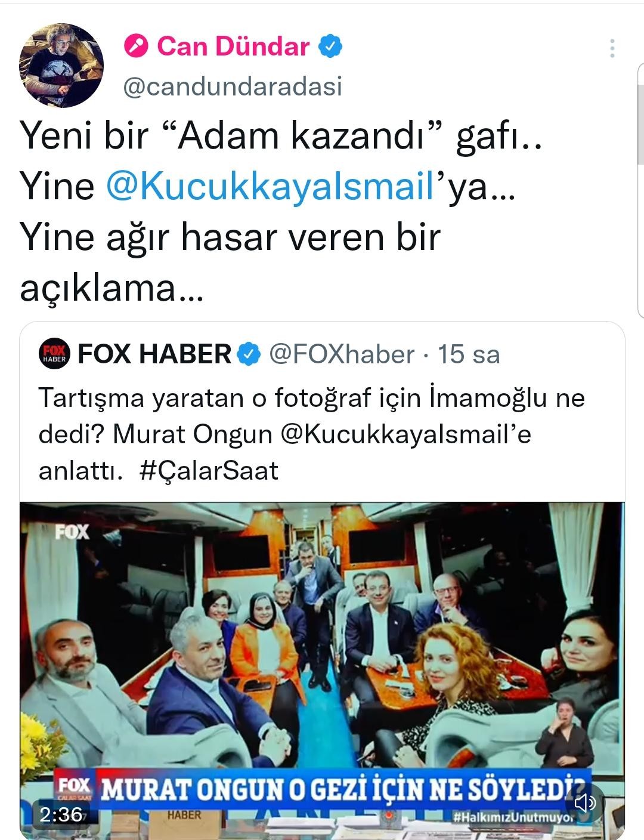Open the FOX HABER account name
This screenshot has height=840, width=644.
coord(154,354)
